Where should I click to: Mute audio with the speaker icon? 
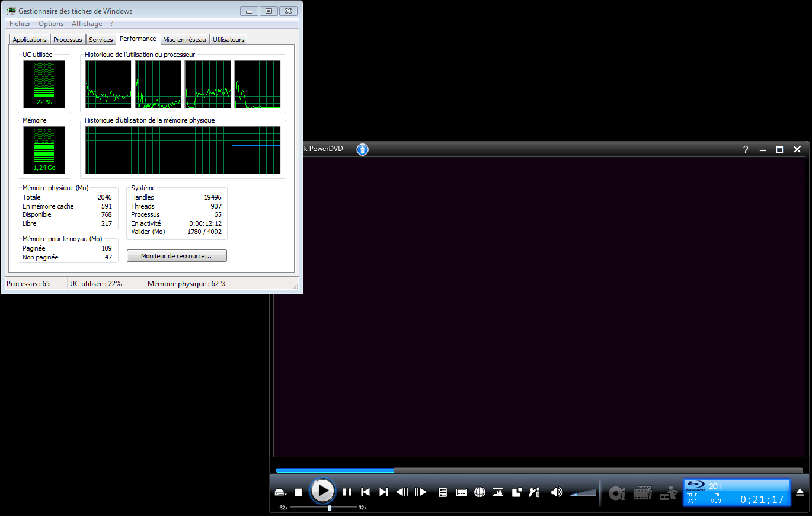pyautogui.click(x=557, y=492)
